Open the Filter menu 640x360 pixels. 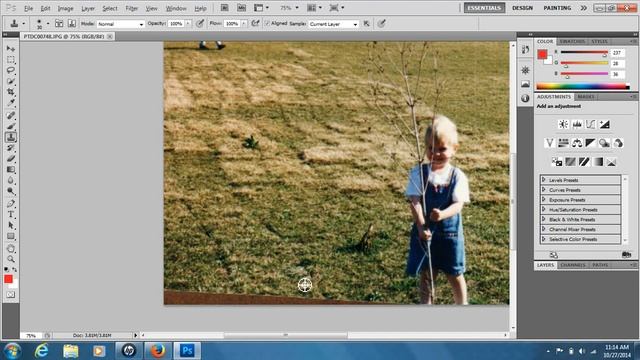click(x=131, y=8)
